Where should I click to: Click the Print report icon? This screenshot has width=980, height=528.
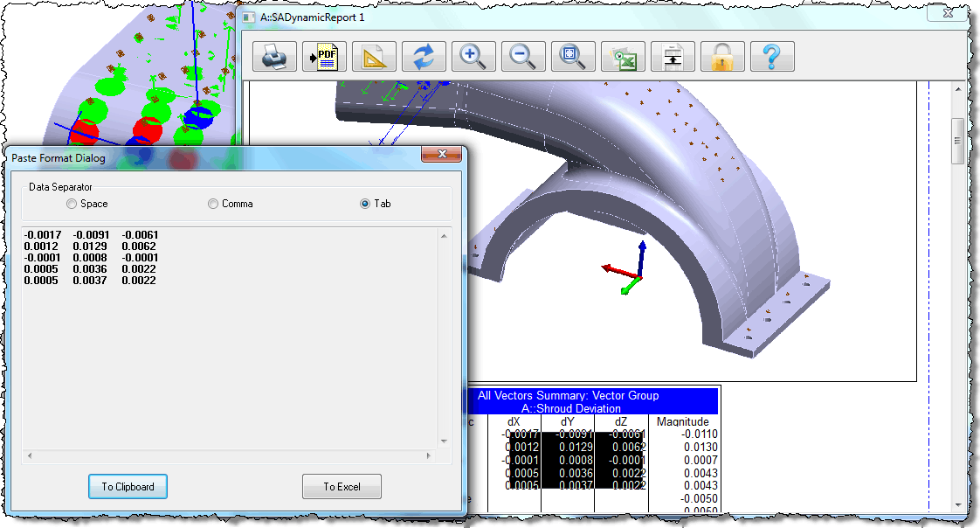click(x=274, y=56)
